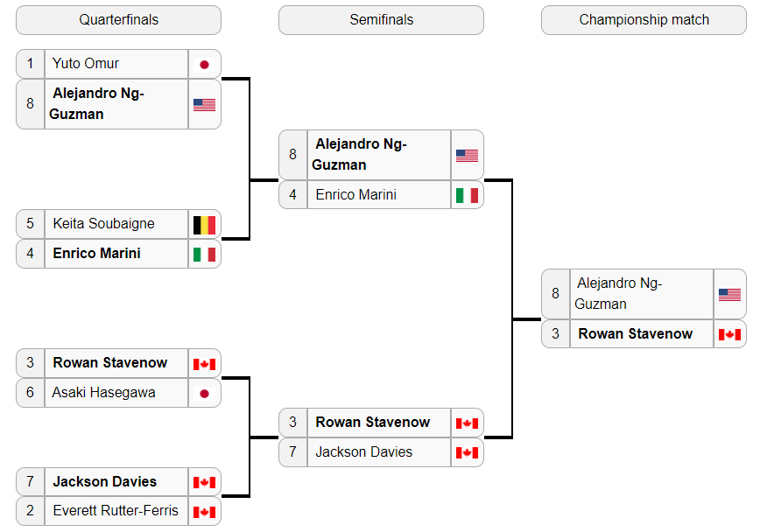Open Yuto Omur player name

[x=86, y=64]
